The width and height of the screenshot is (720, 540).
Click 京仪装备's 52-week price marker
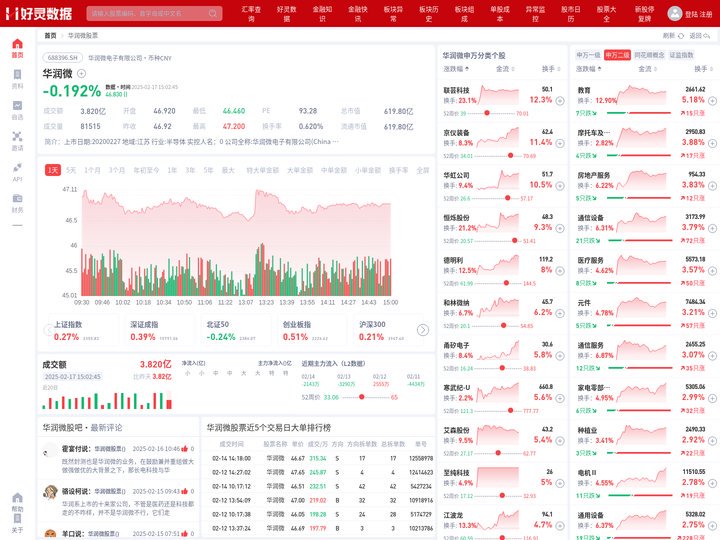(x=510, y=156)
